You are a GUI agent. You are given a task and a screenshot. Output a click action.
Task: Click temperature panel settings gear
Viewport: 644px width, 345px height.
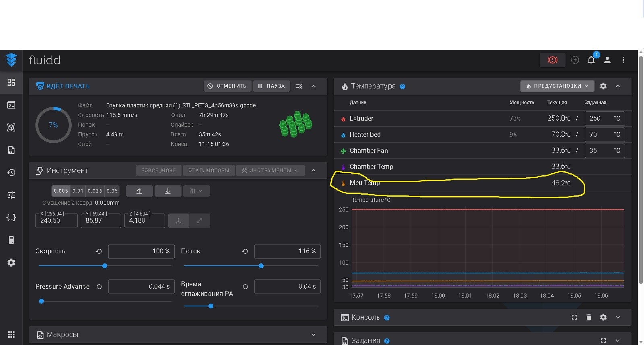click(x=603, y=86)
